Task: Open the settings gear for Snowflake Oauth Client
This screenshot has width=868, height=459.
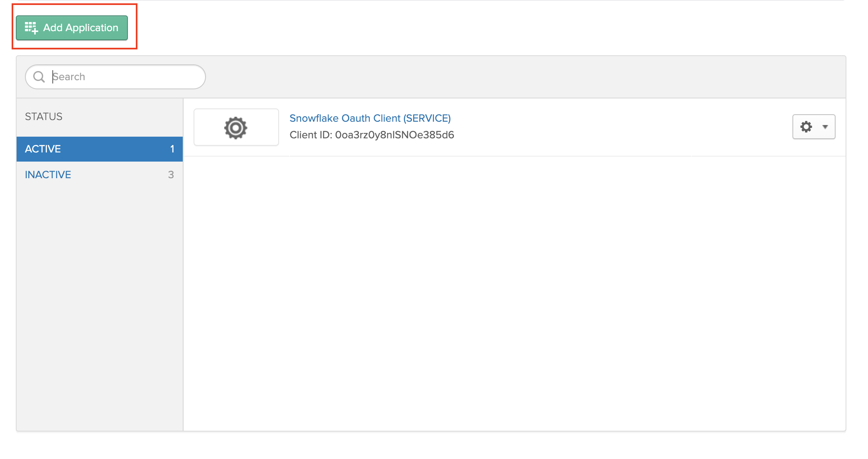Action: click(x=806, y=127)
